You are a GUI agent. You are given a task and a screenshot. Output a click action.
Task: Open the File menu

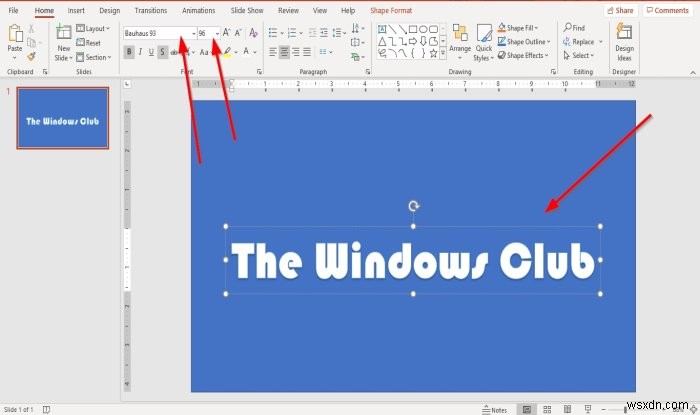(x=13, y=10)
